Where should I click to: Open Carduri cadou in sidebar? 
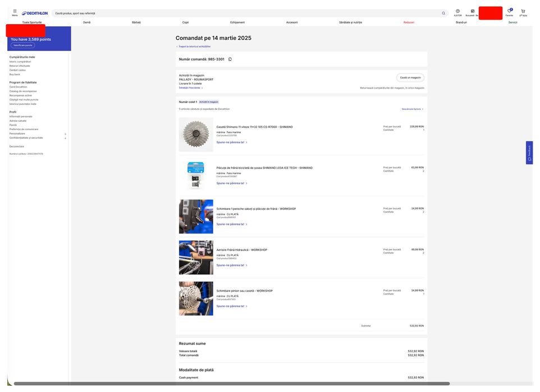[17, 70]
